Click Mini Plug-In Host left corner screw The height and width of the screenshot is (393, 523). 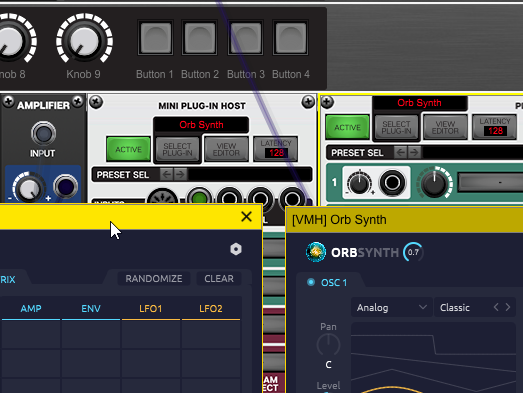[96, 102]
